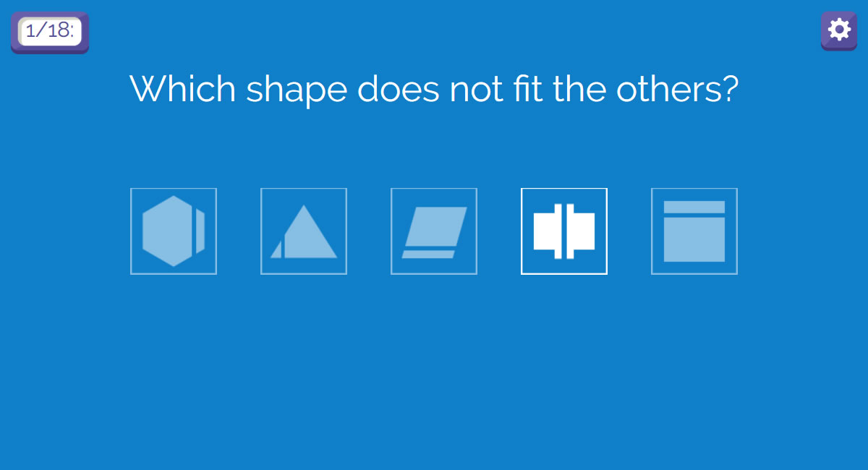
Task: Click the thin bar beneath the parallelogram
Action: pos(428,254)
